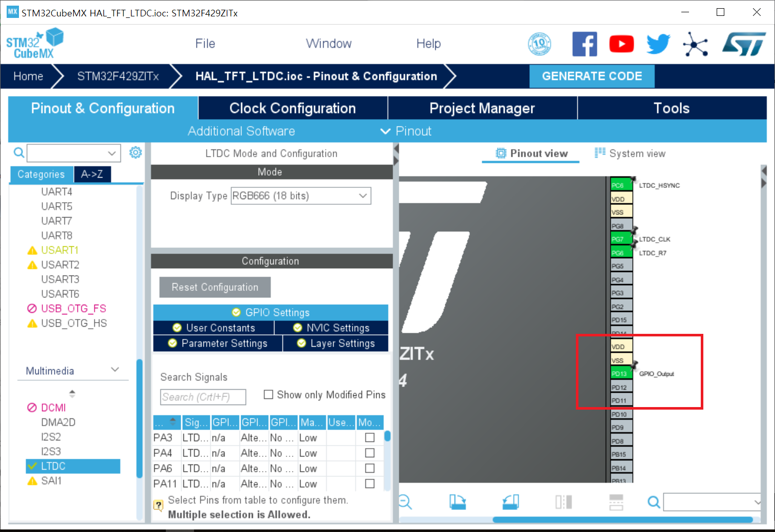Open the Help menu

tap(428, 44)
